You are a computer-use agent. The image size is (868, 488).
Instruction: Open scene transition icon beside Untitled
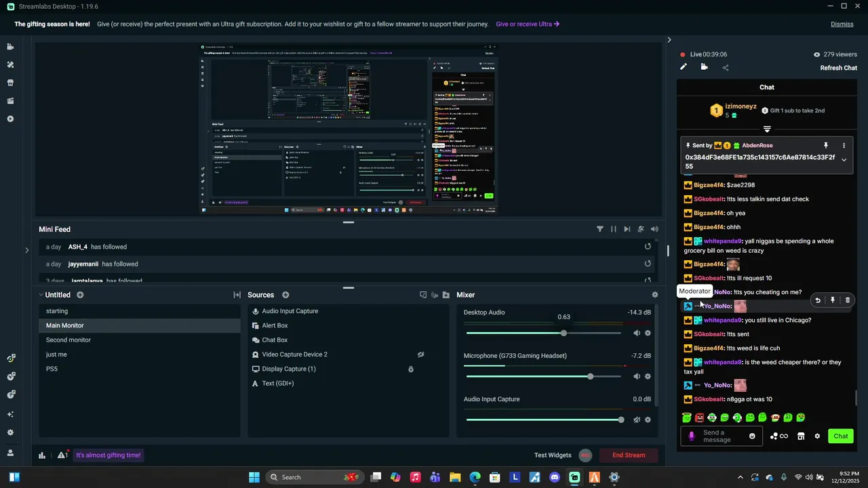(237, 295)
